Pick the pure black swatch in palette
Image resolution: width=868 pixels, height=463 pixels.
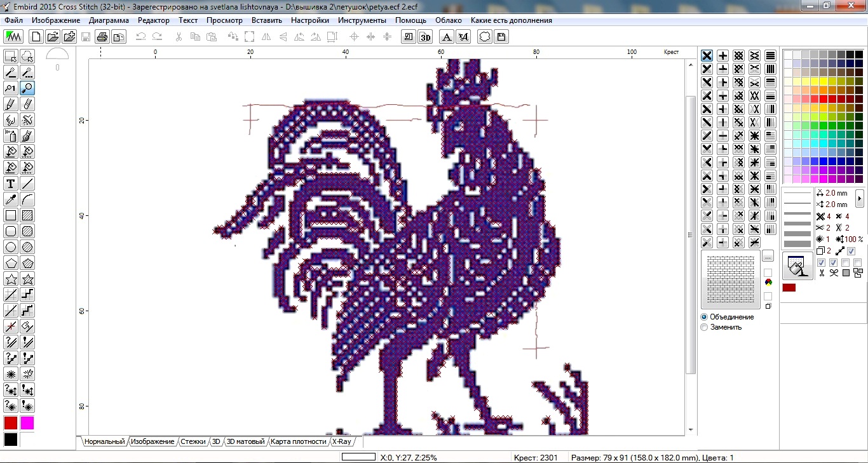(x=858, y=55)
